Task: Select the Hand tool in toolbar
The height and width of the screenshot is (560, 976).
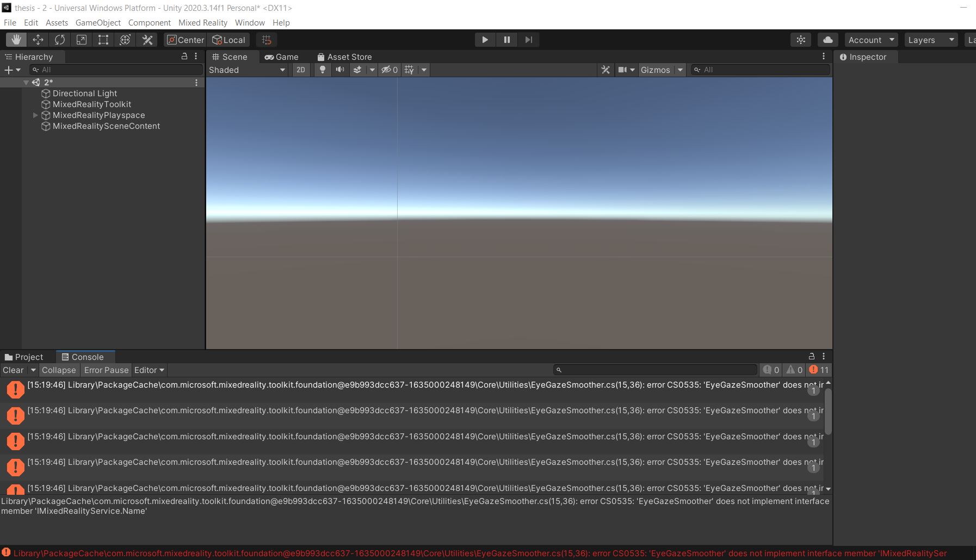Action: [x=16, y=40]
